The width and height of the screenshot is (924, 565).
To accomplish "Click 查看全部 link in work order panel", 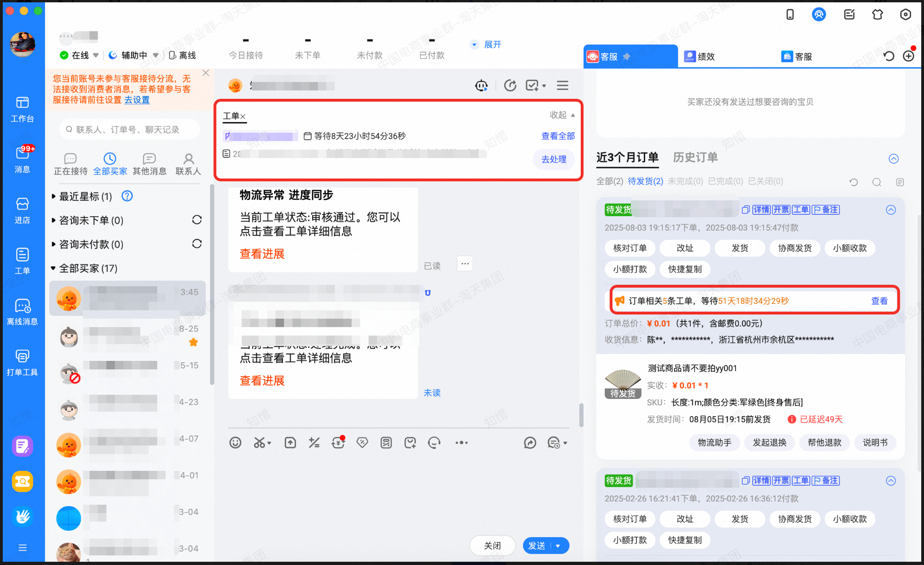I will pyautogui.click(x=558, y=136).
